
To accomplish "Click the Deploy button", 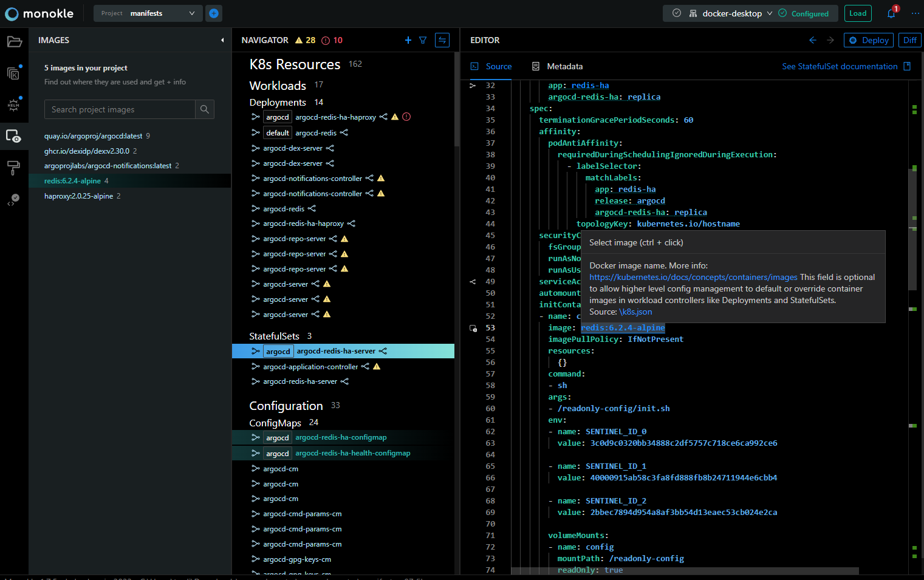I will tap(869, 40).
